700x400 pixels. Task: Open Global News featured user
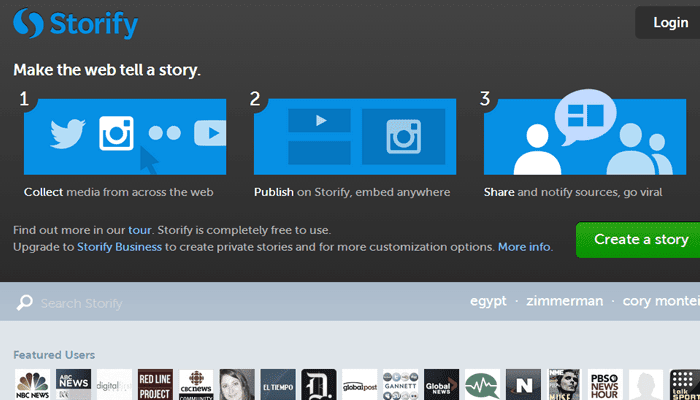442,384
